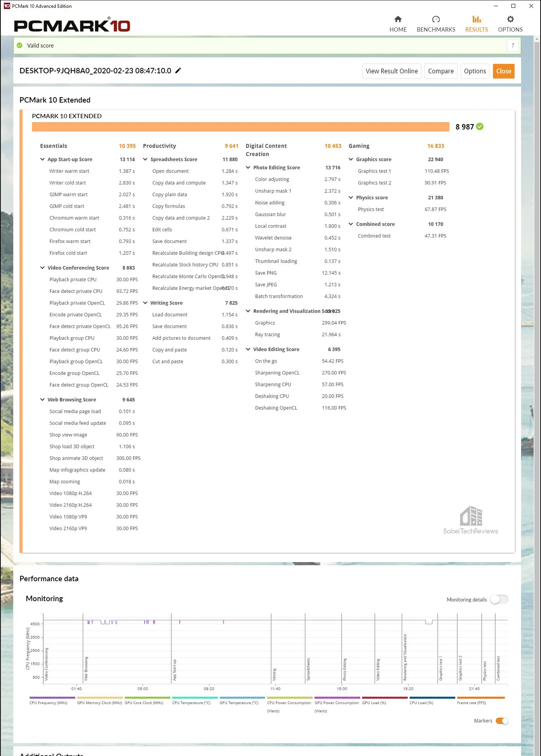Select GPU Core Clock (MHz) legend swatch
Image resolution: width=541 pixels, height=756 pixels.
[147, 697]
